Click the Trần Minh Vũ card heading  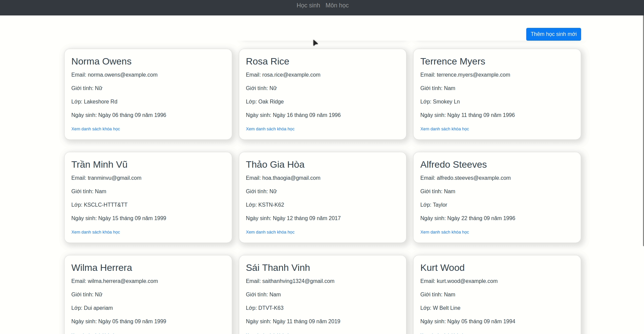click(x=99, y=165)
